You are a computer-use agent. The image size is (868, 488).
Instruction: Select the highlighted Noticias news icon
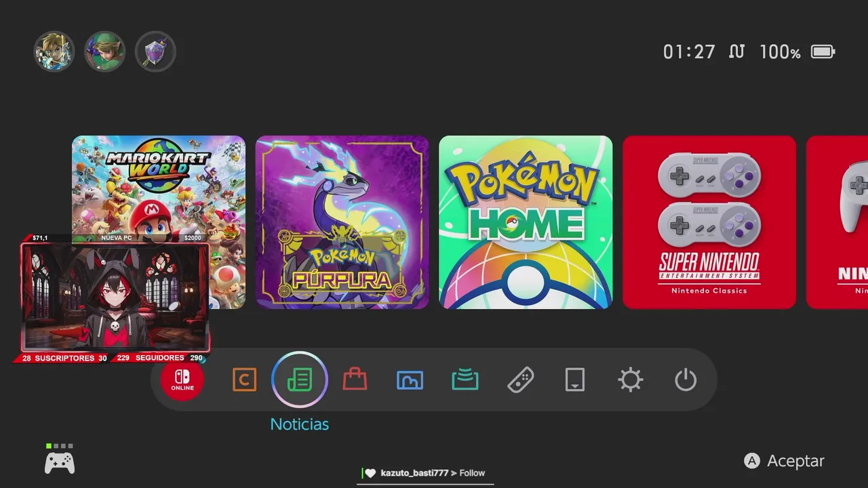(300, 380)
